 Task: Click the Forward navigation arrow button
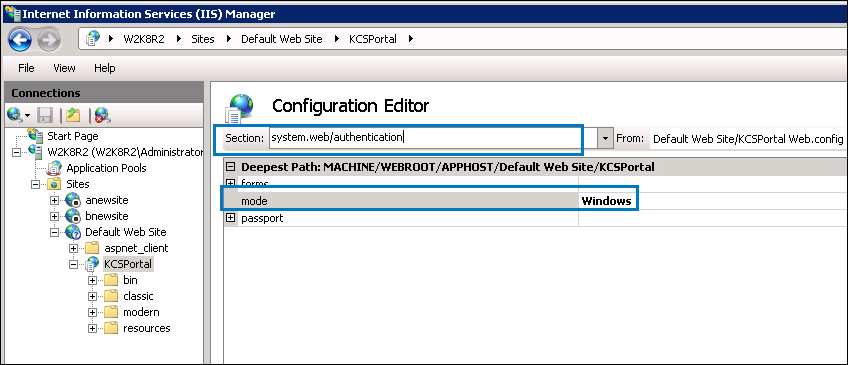[x=49, y=39]
